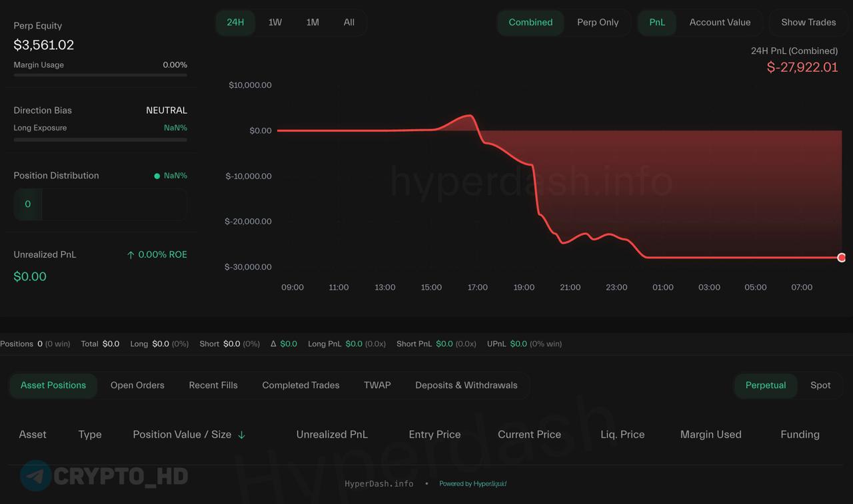Click the 24H PnL (Combined) label
The width and height of the screenshot is (853, 504).
click(x=794, y=51)
